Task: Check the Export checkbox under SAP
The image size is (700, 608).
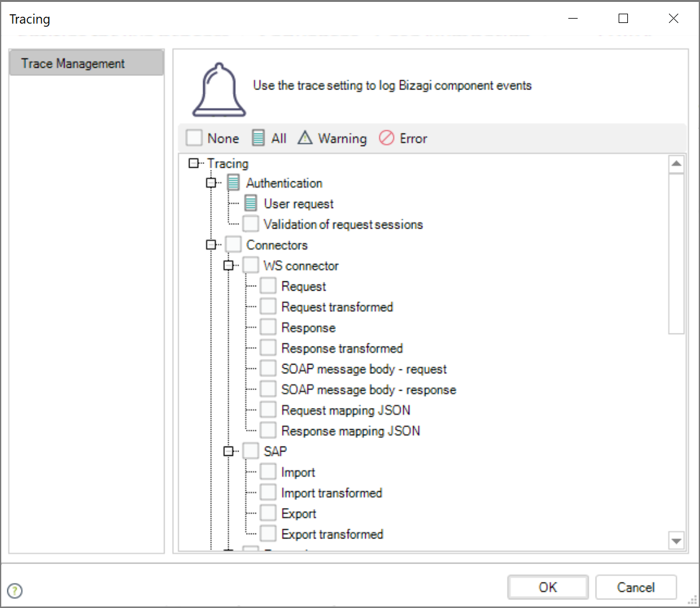Action: [268, 513]
